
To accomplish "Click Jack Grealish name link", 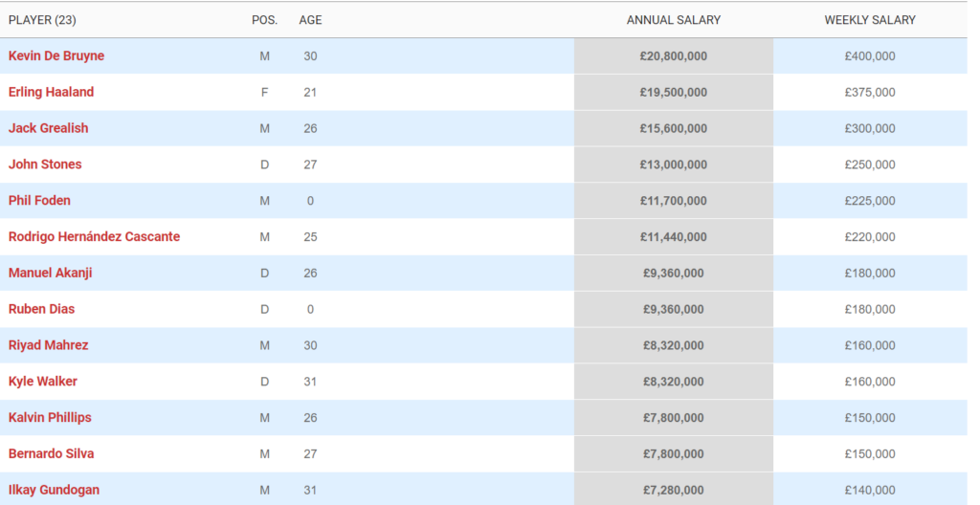I will (48, 128).
